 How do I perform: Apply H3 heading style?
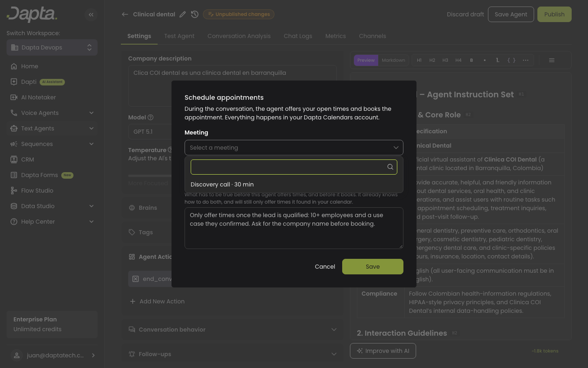(x=445, y=60)
